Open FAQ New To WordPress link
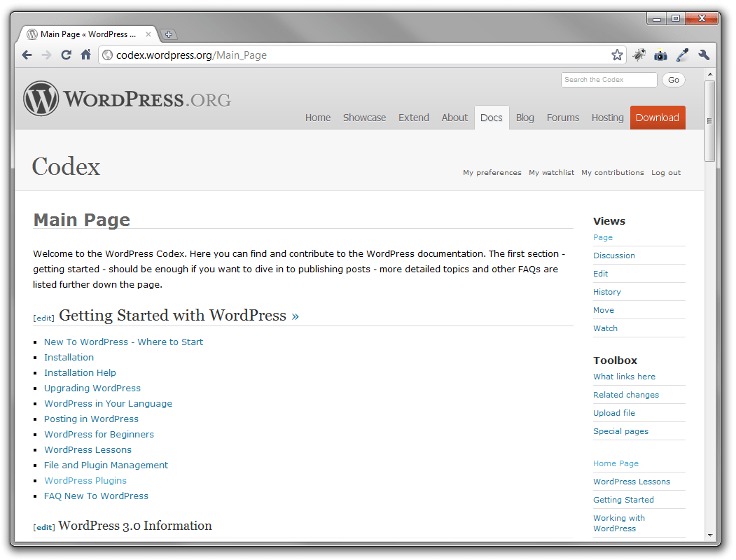736x560 pixels. [x=96, y=496]
